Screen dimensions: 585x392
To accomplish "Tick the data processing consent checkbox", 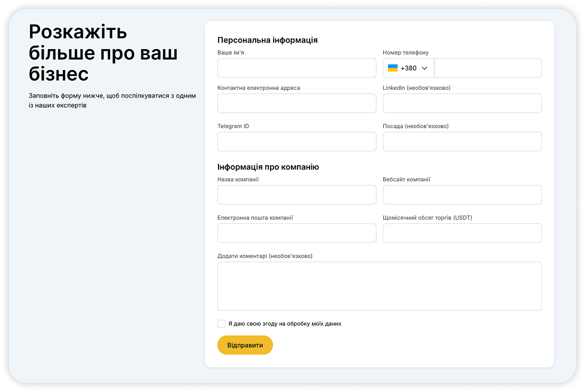I will 222,324.
